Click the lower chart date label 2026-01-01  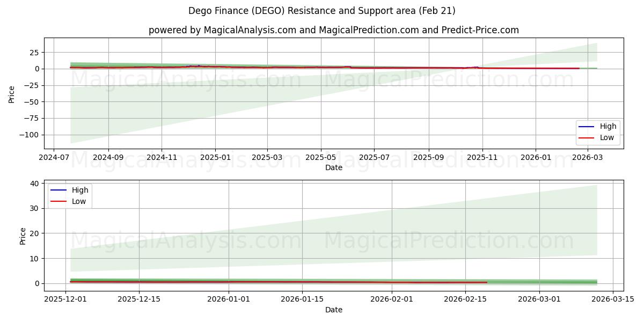tap(229, 299)
